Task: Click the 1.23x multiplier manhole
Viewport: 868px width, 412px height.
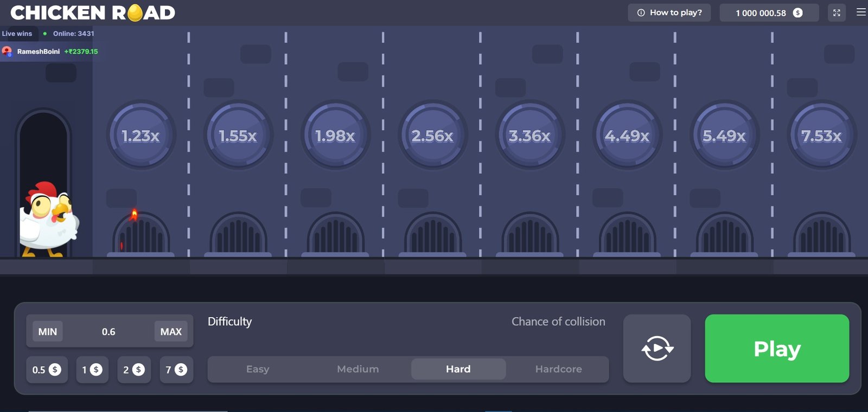Action: (x=141, y=136)
